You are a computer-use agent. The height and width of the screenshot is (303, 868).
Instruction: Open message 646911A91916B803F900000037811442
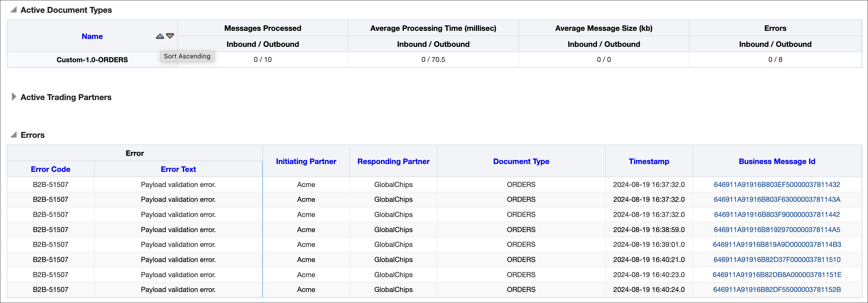777,215
